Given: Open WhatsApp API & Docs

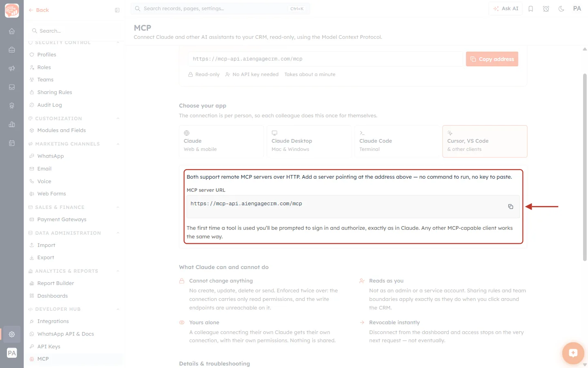Looking at the screenshot, I should tap(75, 334).
